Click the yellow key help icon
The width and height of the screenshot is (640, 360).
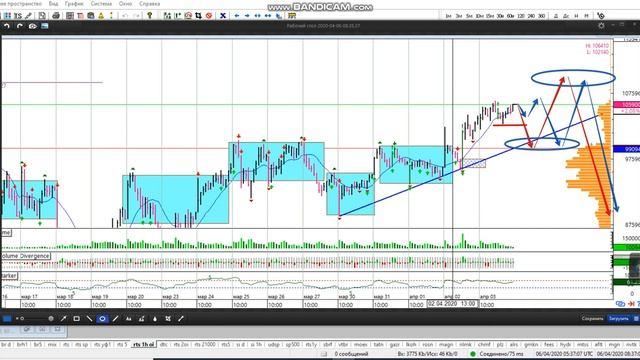click(x=149, y=16)
